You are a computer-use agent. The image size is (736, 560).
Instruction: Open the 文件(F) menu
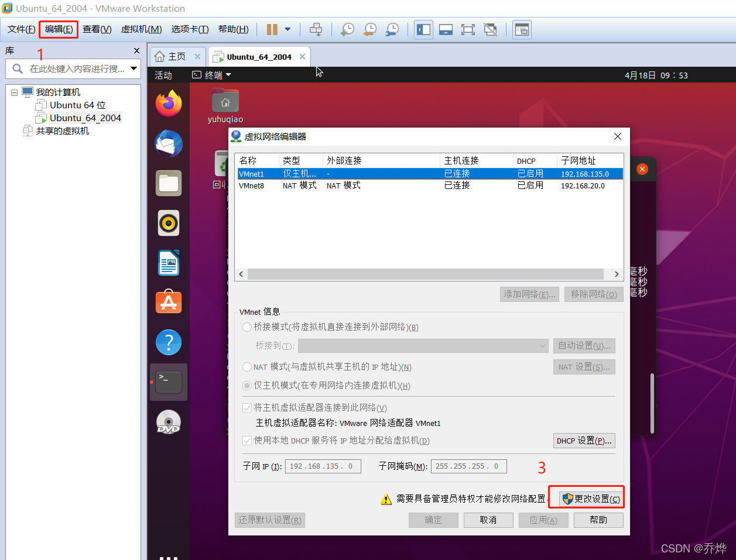[x=22, y=29]
